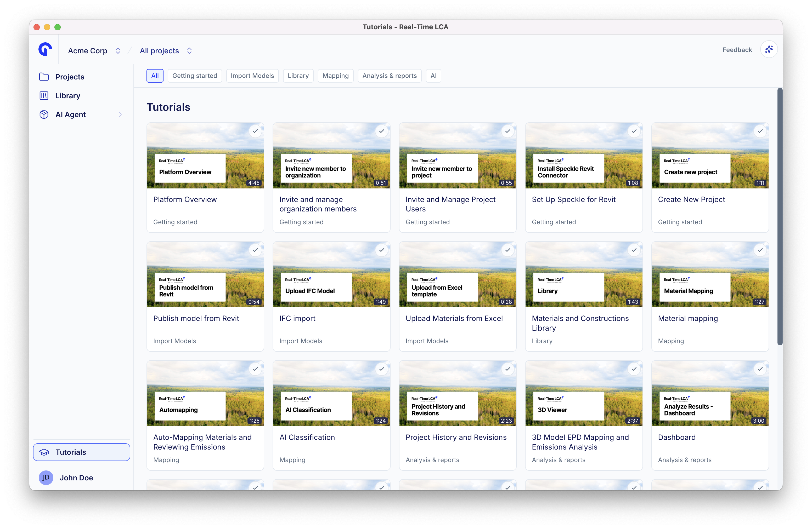
Task: Click the Tutorials page heading
Action: pyautogui.click(x=168, y=107)
